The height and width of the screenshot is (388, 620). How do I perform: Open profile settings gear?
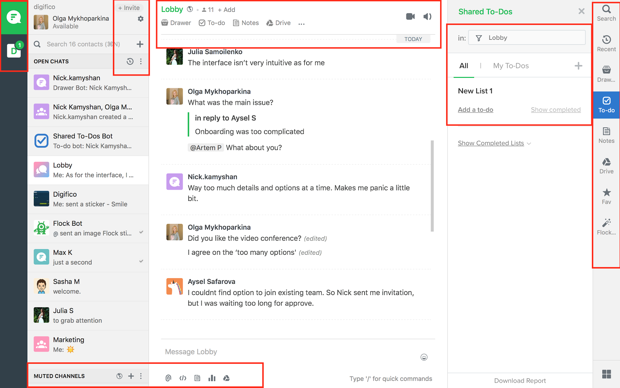(140, 19)
